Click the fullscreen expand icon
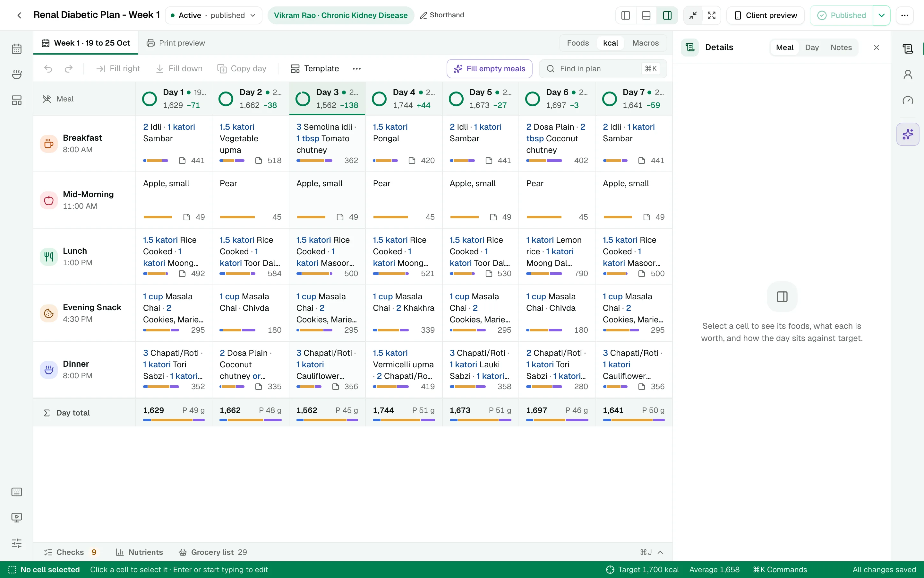 tap(712, 15)
